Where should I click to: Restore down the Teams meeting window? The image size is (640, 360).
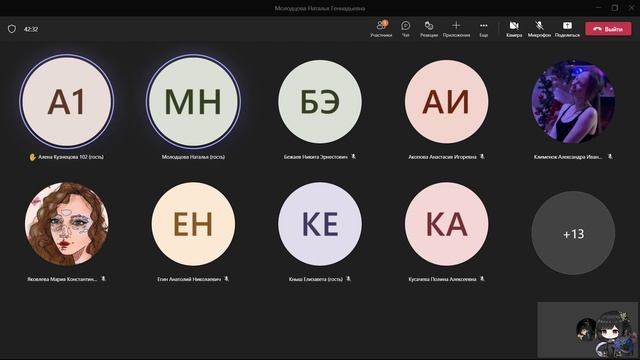[615, 8]
